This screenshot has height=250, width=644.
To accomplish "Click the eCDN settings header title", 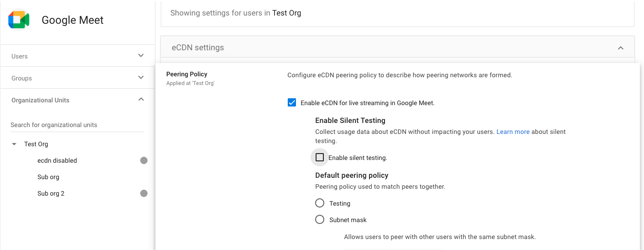I will point(198,48).
